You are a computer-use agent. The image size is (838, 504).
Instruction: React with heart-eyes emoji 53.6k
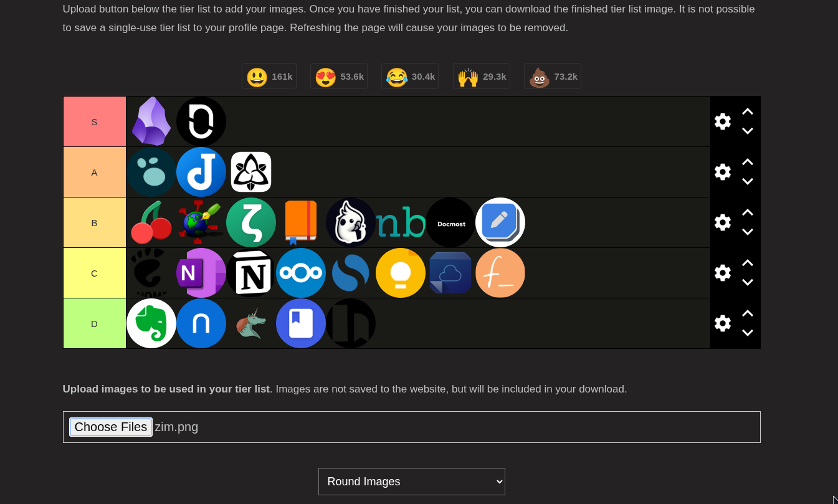pos(339,77)
